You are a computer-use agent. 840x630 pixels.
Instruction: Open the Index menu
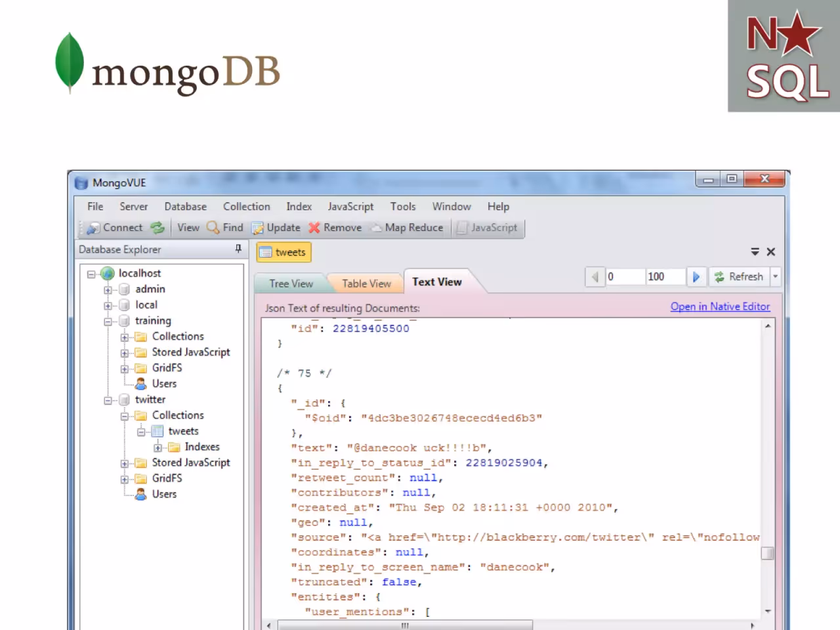(299, 206)
